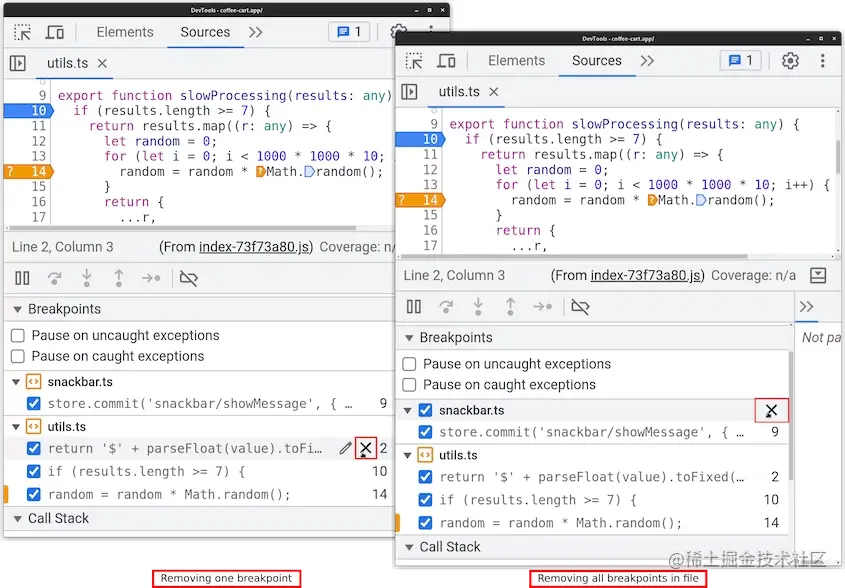Switch to Sources tab in right window
The height and width of the screenshot is (588, 845).
tap(597, 61)
